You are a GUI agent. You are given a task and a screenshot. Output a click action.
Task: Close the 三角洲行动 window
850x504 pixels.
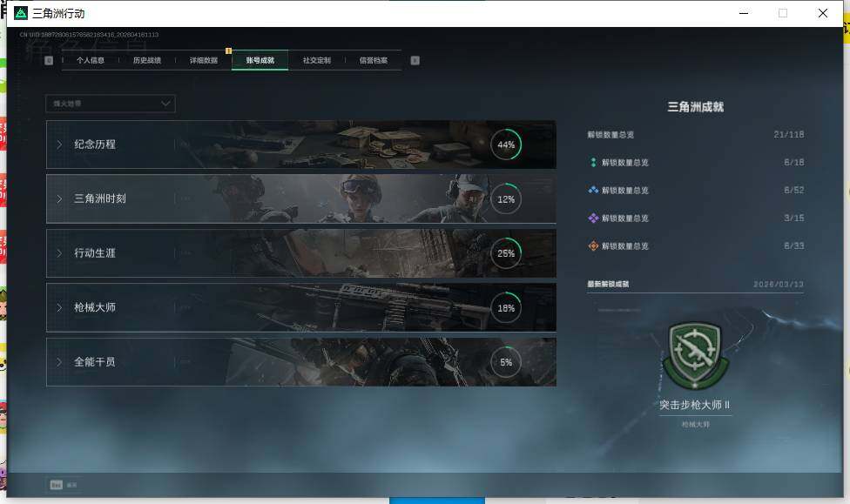point(823,13)
